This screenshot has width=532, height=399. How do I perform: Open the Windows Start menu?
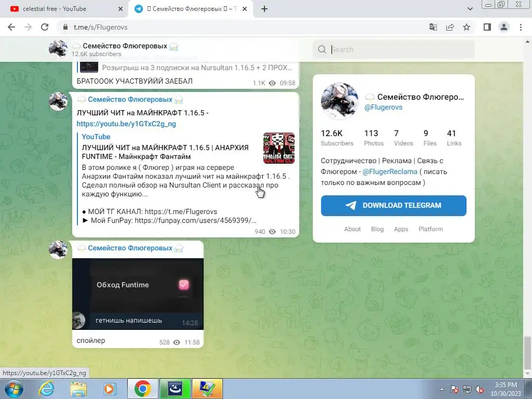tap(14, 389)
